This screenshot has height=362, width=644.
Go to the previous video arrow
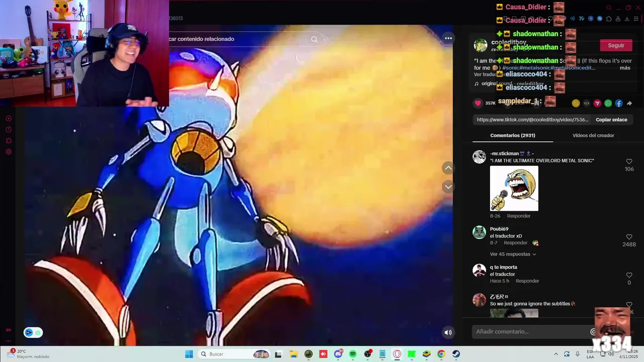coord(448,168)
